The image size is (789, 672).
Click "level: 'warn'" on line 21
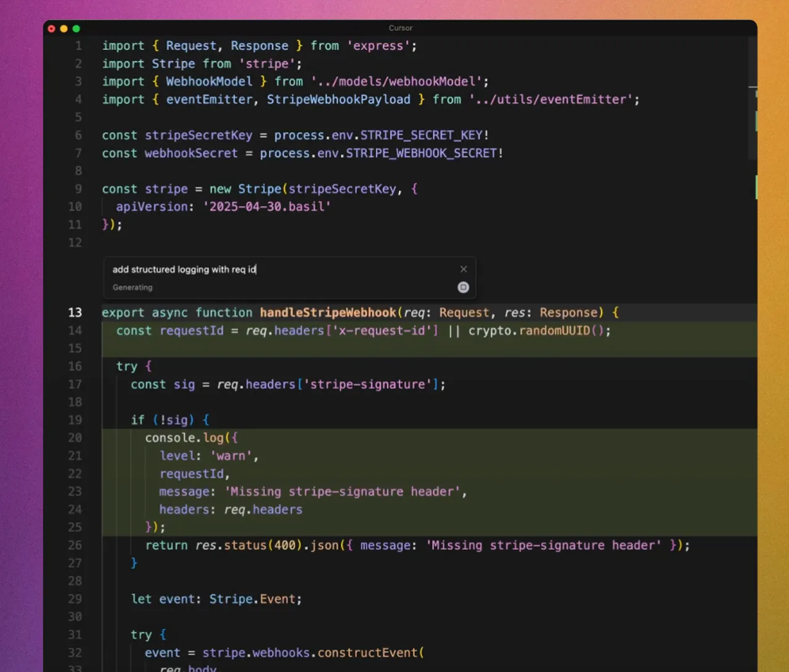point(206,456)
